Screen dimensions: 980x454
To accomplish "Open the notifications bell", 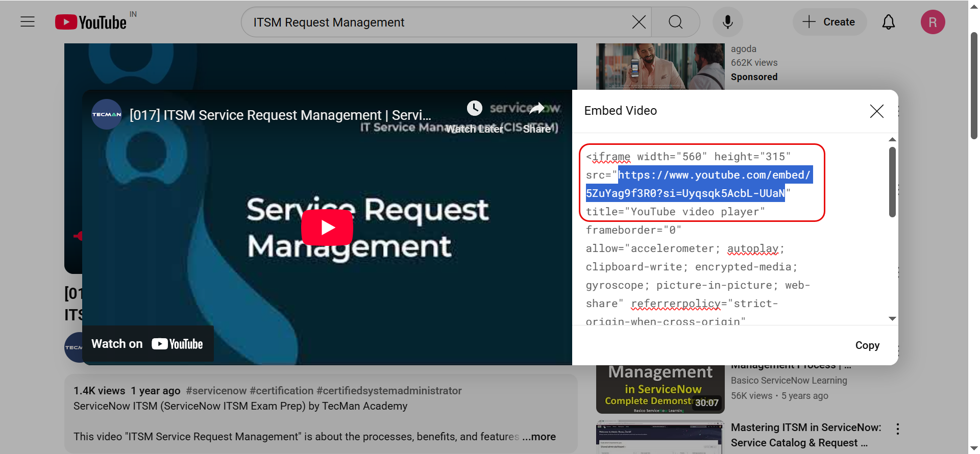I will point(888,22).
